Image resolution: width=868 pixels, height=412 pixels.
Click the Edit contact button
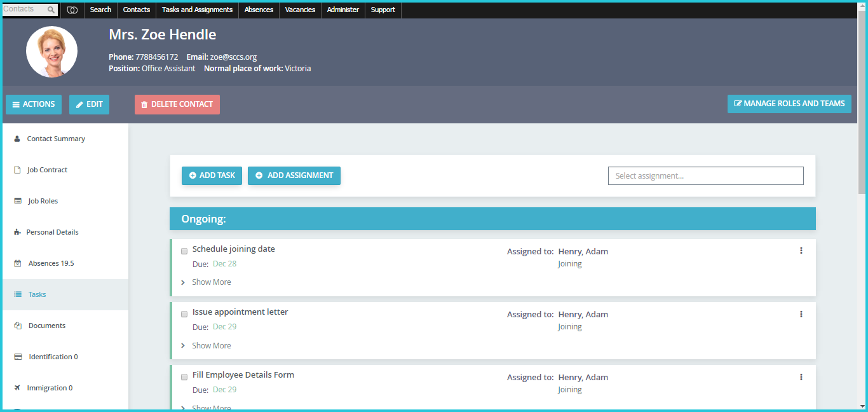click(89, 104)
